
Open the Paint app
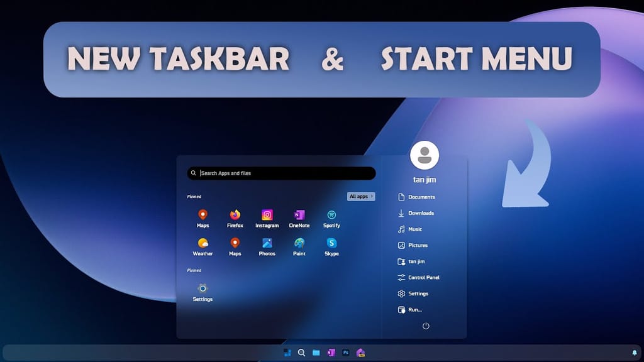[x=299, y=245]
